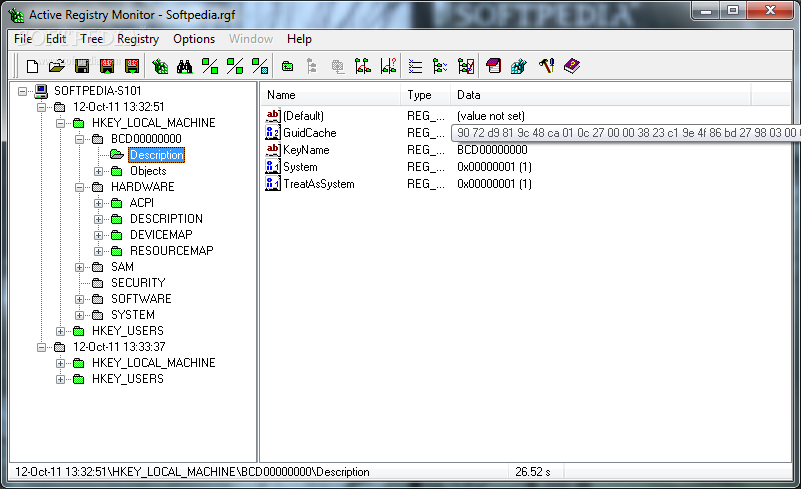Collapse the HARDWARE key

(x=79, y=187)
